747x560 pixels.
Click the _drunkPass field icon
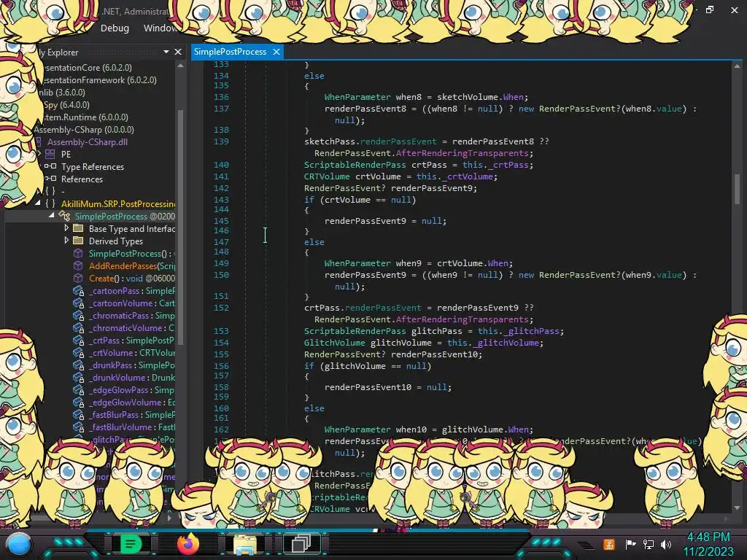click(x=79, y=365)
